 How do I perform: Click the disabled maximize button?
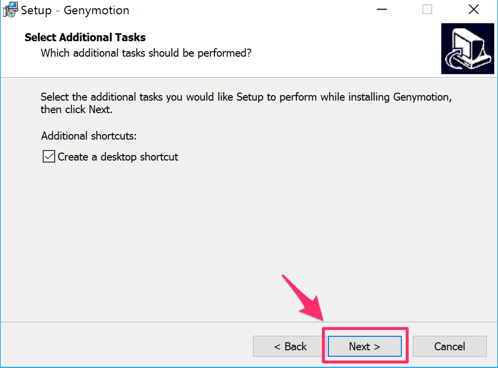427,10
